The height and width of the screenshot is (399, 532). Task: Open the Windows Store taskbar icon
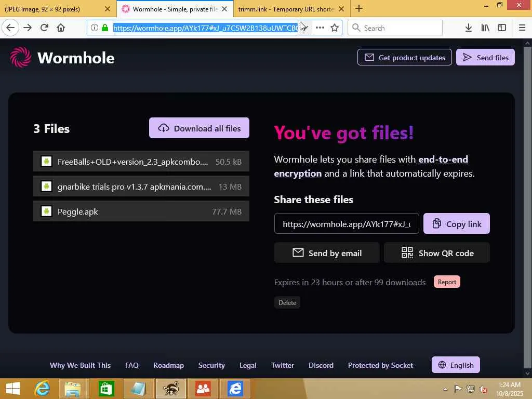[106, 389]
